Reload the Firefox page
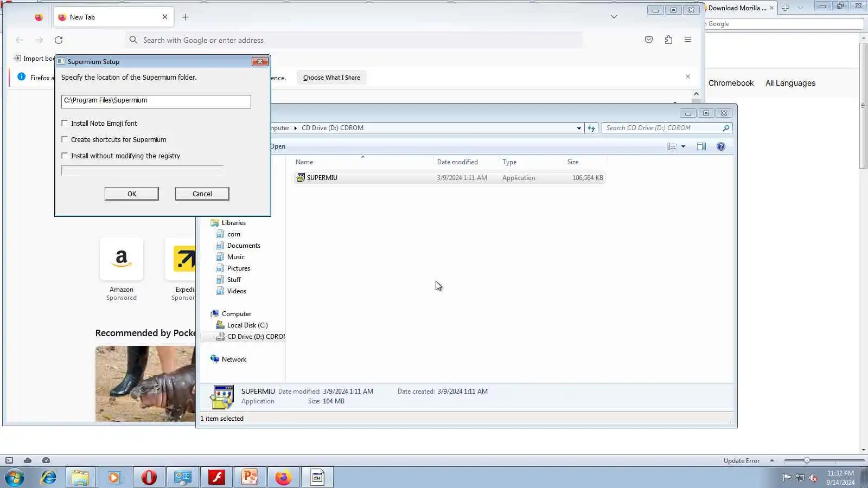The width and height of the screenshot is (868, 488). click(59, 40)
